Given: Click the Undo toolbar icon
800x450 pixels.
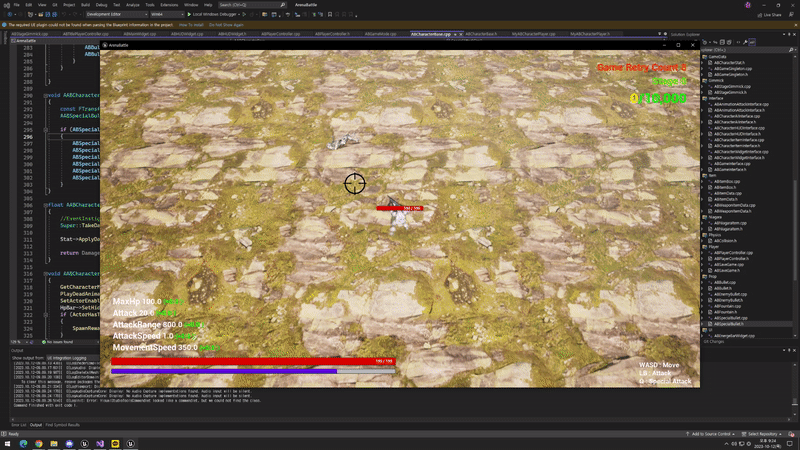Looking at the screenshot, I should click(64, 14).
